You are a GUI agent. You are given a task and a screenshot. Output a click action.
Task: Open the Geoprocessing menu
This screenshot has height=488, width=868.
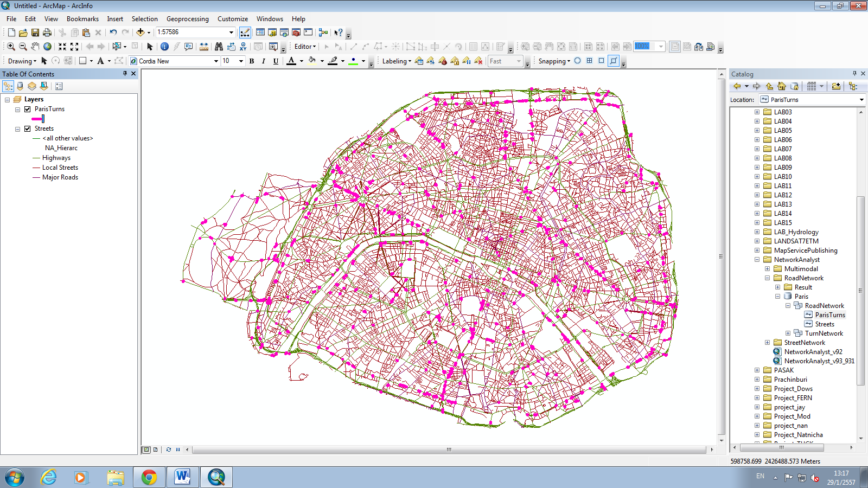(187, 18)
